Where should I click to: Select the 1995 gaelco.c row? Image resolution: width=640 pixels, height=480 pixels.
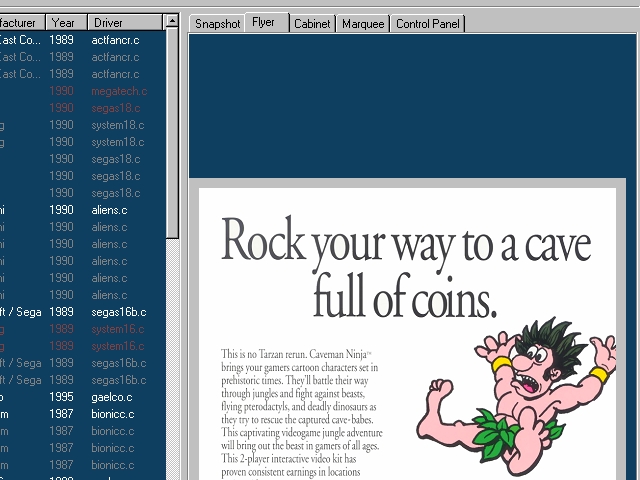(83, 397)
